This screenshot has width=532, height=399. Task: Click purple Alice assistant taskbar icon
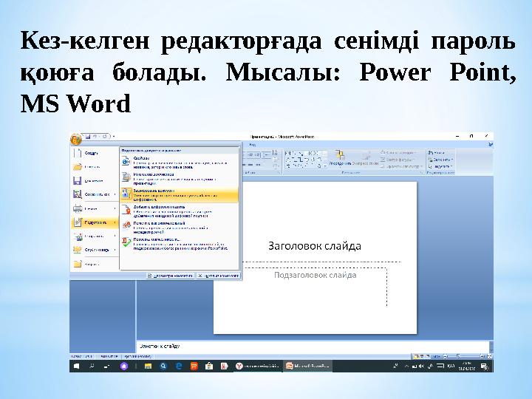coord(124,366)
